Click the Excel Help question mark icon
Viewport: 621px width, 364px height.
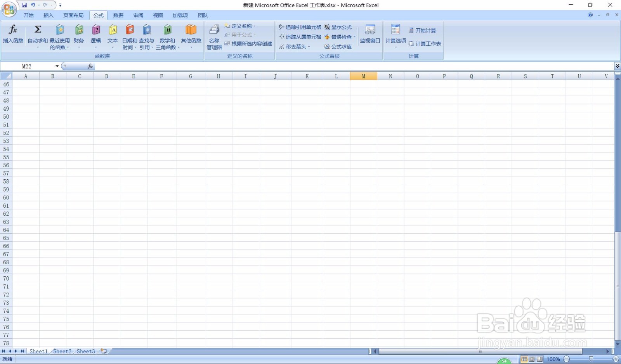click(590, 15)
